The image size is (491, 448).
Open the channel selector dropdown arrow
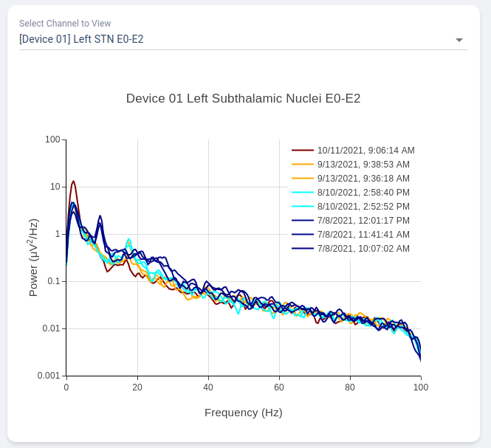tap(459, 40)
